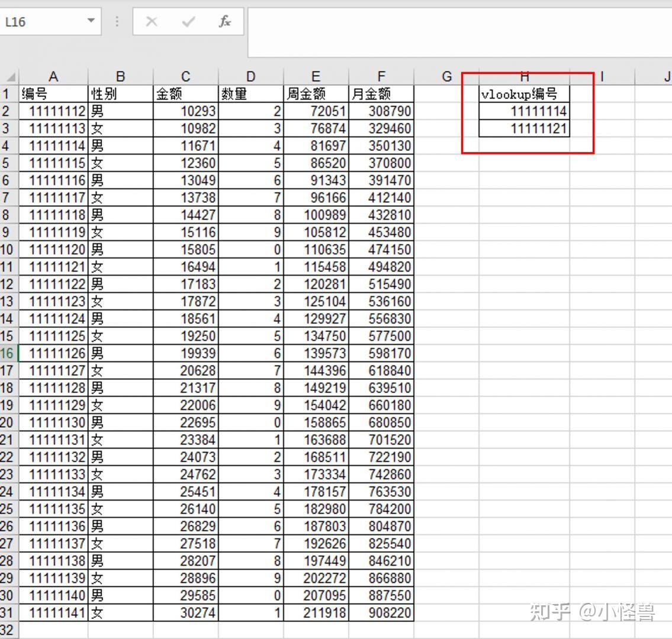Select column A header
672x639 pixels.
tap(53, 76)
